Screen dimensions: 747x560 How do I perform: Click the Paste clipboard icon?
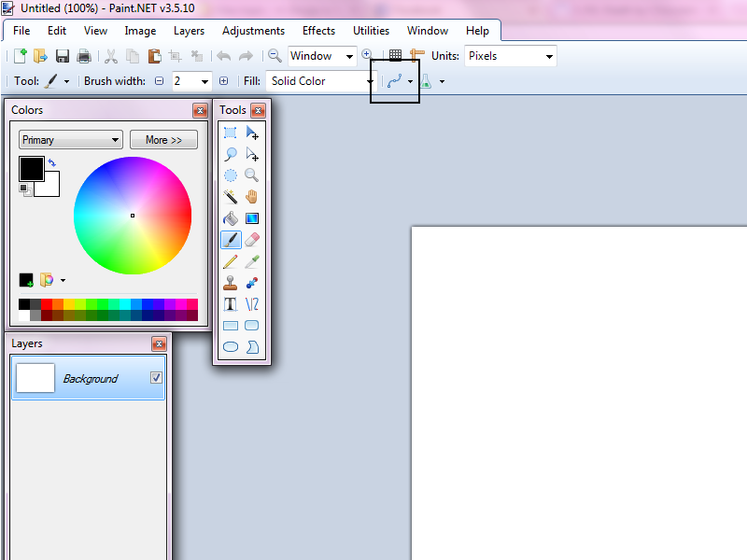[154, 56]
